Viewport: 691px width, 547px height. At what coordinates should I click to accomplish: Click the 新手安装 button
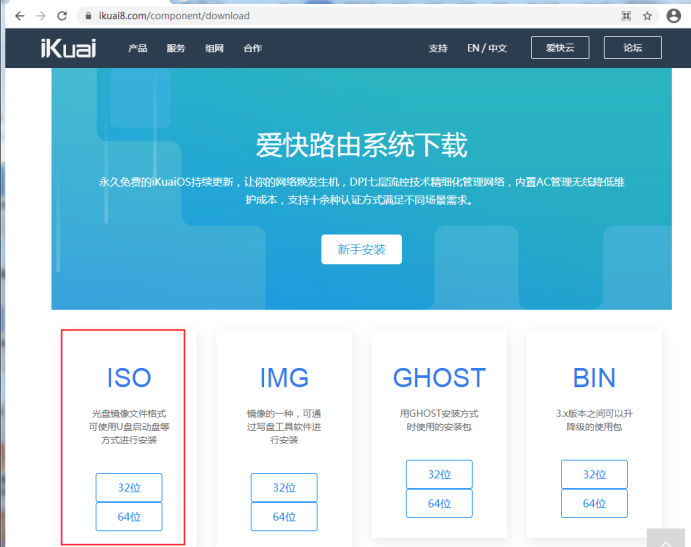click(361, 249)
